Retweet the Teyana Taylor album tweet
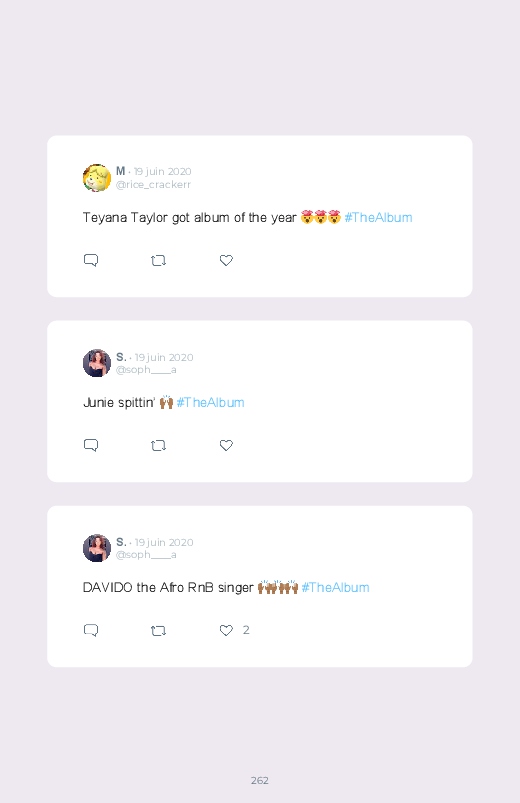520x803 pixels. pos(158,261)
